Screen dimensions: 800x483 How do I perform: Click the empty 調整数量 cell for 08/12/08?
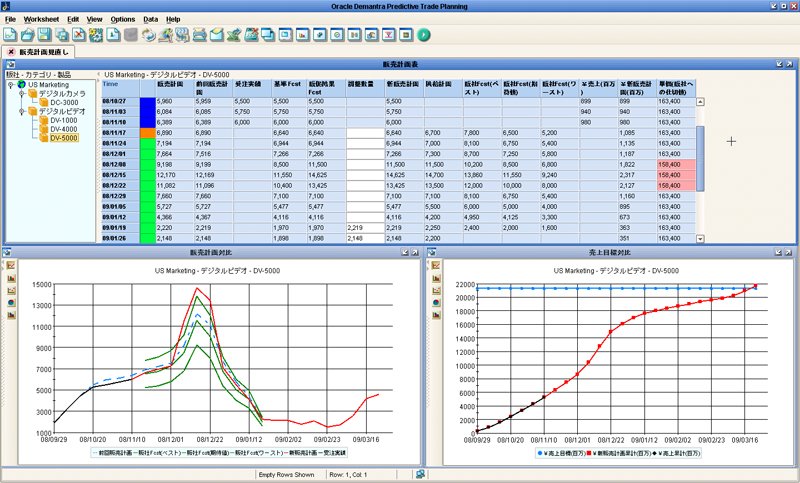click(x=365, y=165)
